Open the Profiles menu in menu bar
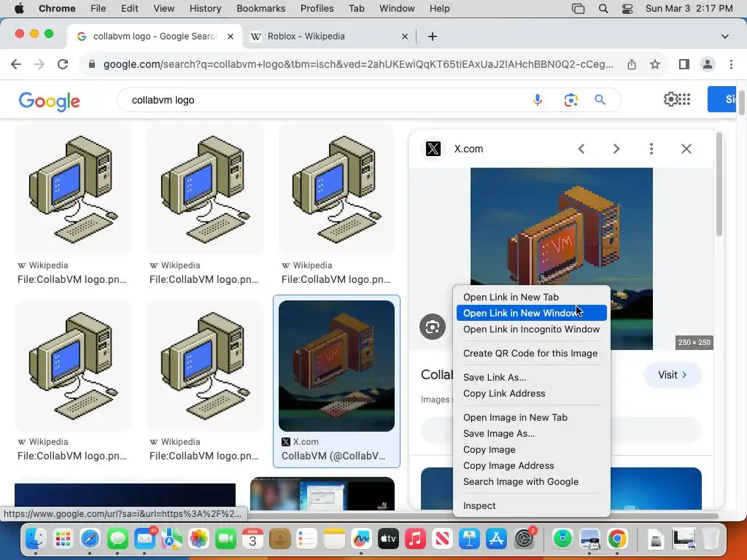Viewport: 747px width, 560px height. point(317,9)
